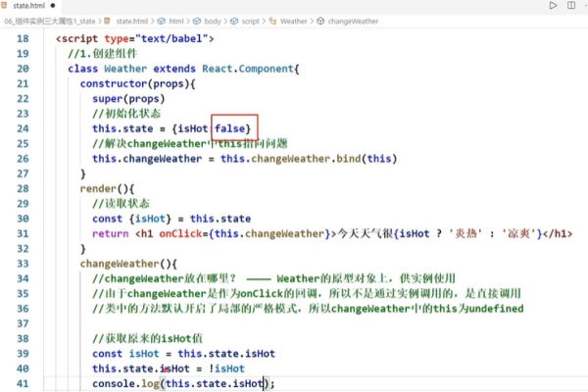This screenshot has height=392, width=588.
Task: Click "text/babel" string on line 18
Action: (171, 38)
